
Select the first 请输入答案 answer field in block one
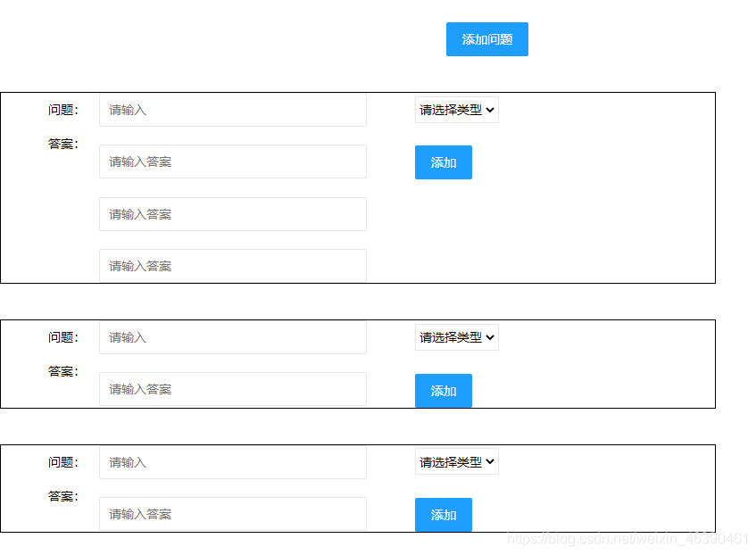pos(232,162)
